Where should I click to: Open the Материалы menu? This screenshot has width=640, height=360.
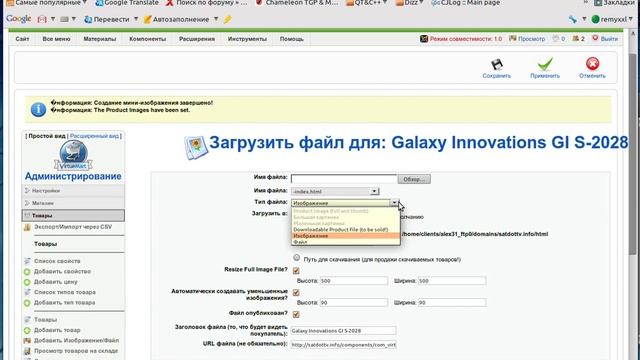click(x=100, y=39)
